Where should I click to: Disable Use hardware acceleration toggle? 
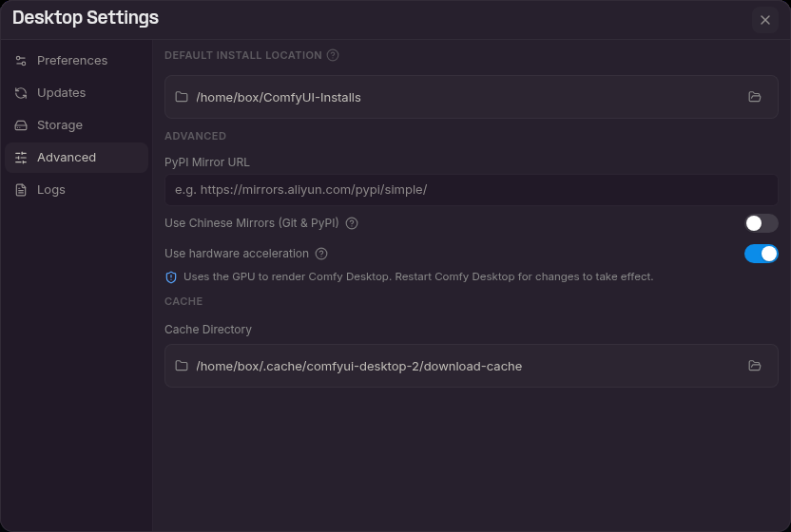tap(762, 253)
